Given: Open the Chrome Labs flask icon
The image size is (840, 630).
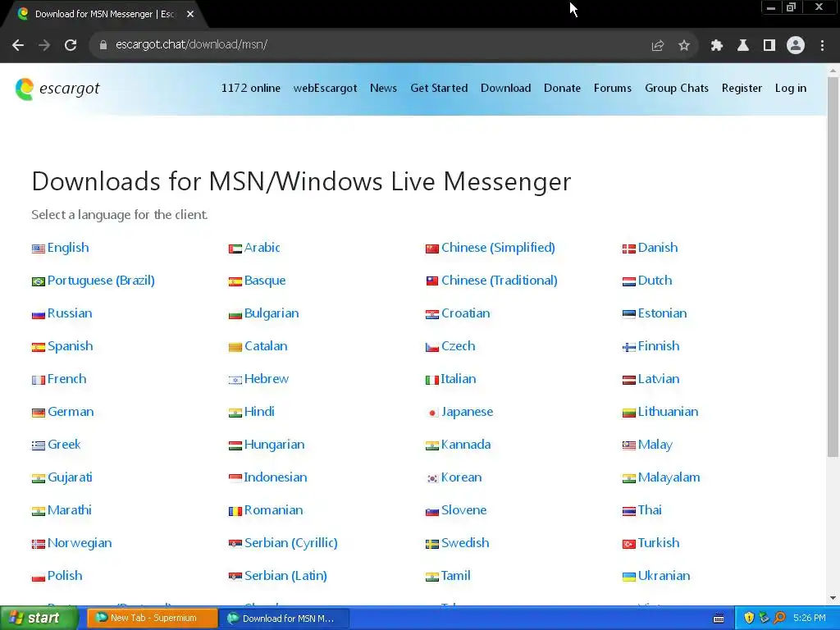Looking at the screenshot, I should pyautogui.click(x=743, y=46).
